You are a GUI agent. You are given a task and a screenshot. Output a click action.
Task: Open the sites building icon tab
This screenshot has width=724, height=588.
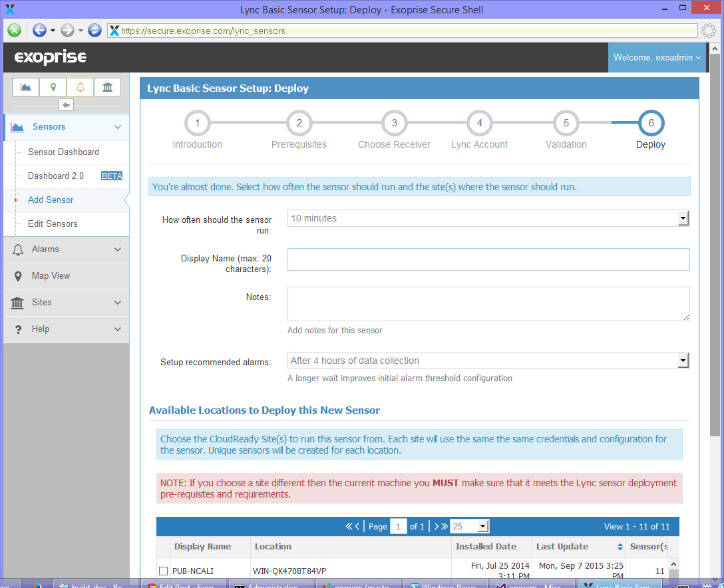pyautogui.click(x=108, y=86)
